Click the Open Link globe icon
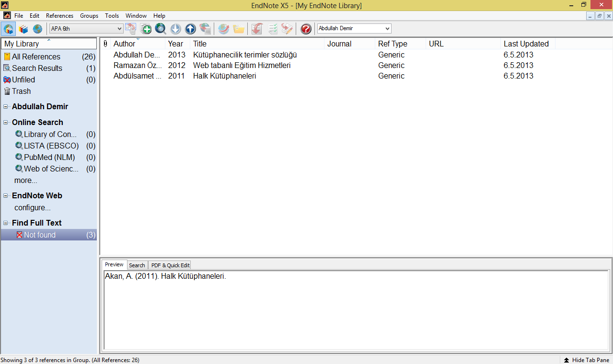Viewport: 613px width, 364px height. point(223,29)
